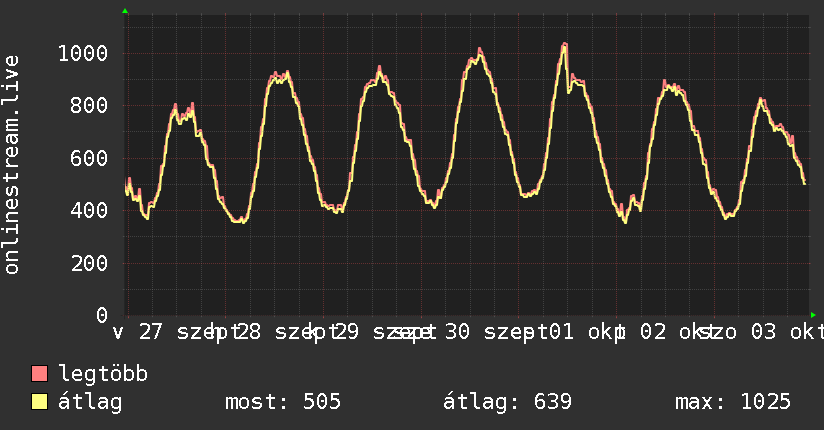This screenshot has width=824, height=430.
Task: Click the 1000 y-axis label
Action: tap(83, 54)
